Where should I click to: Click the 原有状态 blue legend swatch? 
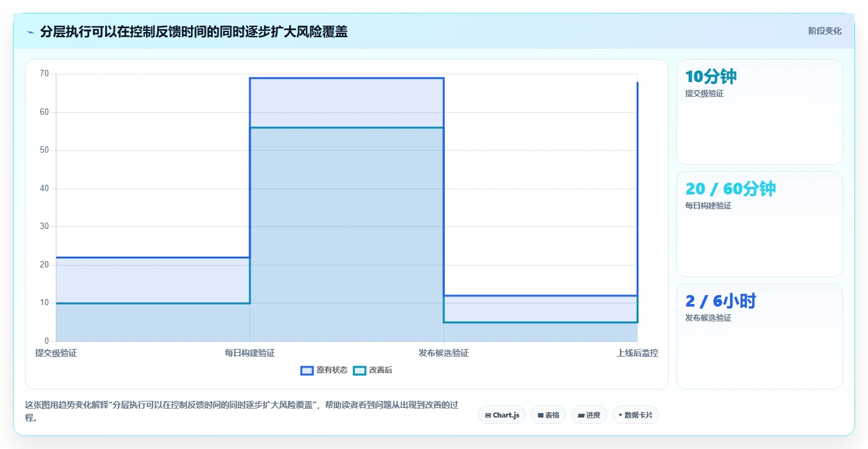[307, 370]
